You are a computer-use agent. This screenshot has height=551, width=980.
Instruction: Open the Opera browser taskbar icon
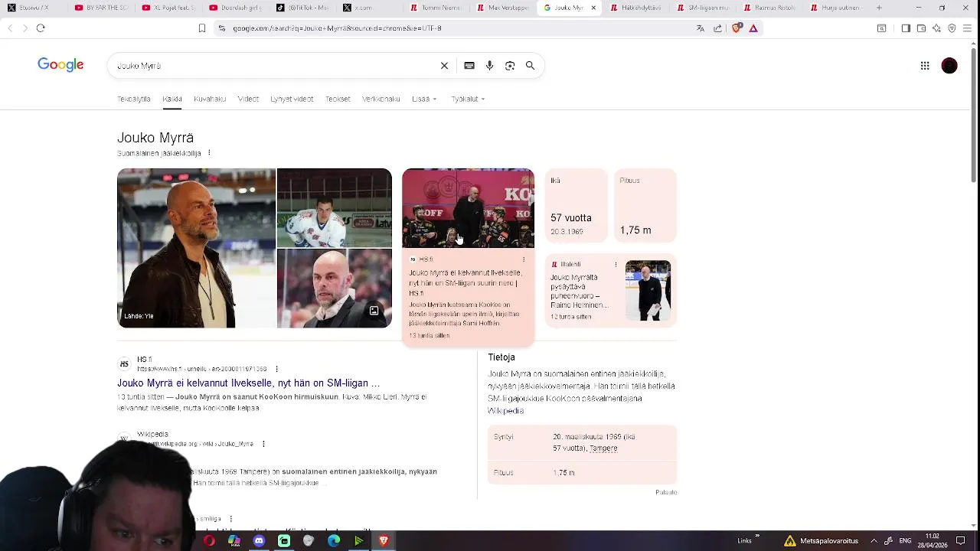209,541
